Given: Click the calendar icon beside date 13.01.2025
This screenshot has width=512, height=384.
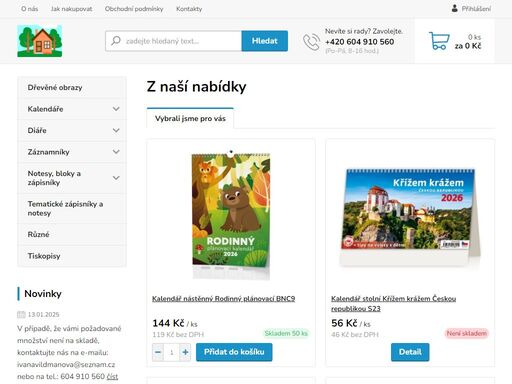Looking at the screenshot, I should pos(21,314).
